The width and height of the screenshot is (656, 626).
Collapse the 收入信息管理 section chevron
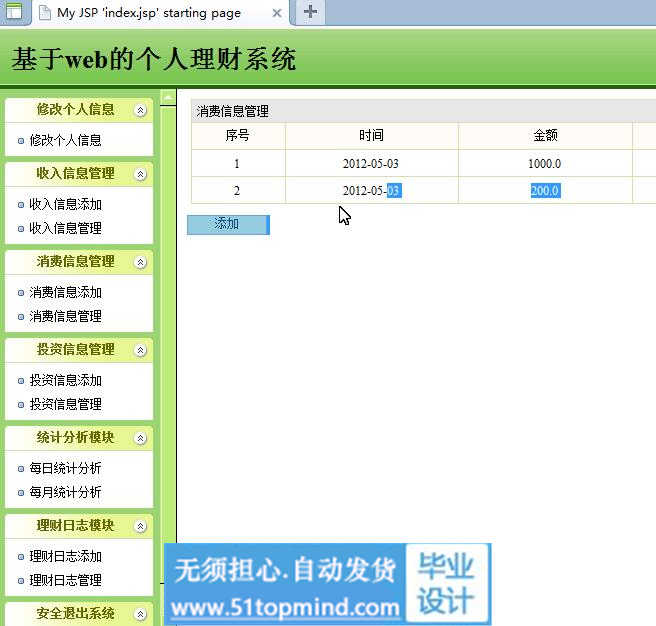tap(141, 174)
